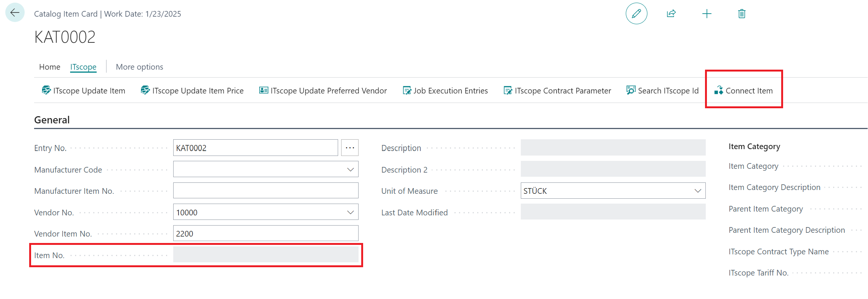The width and height of the screenshot is (868, 299).
Task: Click the plus icon to add new
Action: (707, 14)
